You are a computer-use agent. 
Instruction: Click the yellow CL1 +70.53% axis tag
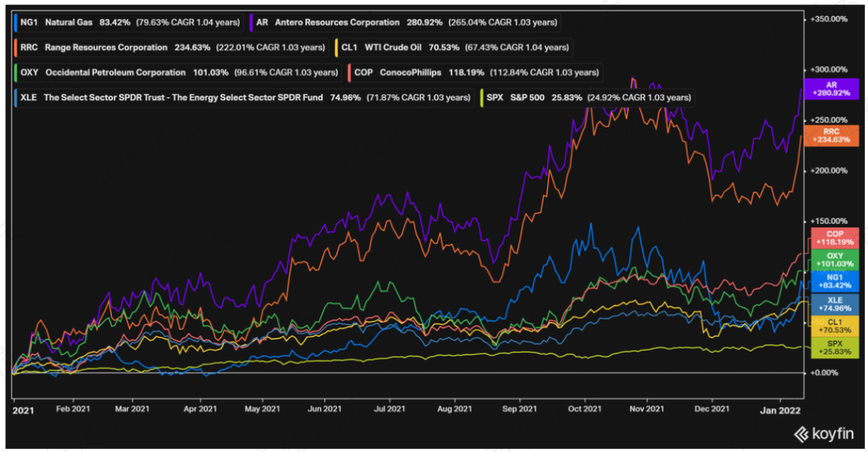pos(835,326)
